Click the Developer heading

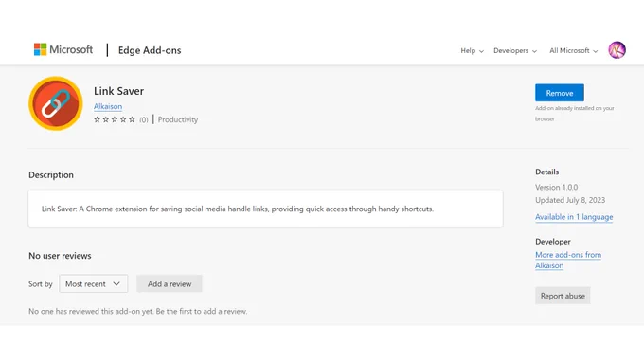pos(553,242)
